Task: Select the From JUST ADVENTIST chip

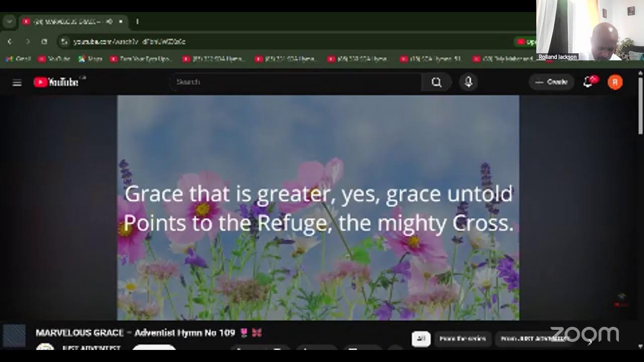Action: click(535, 339)
